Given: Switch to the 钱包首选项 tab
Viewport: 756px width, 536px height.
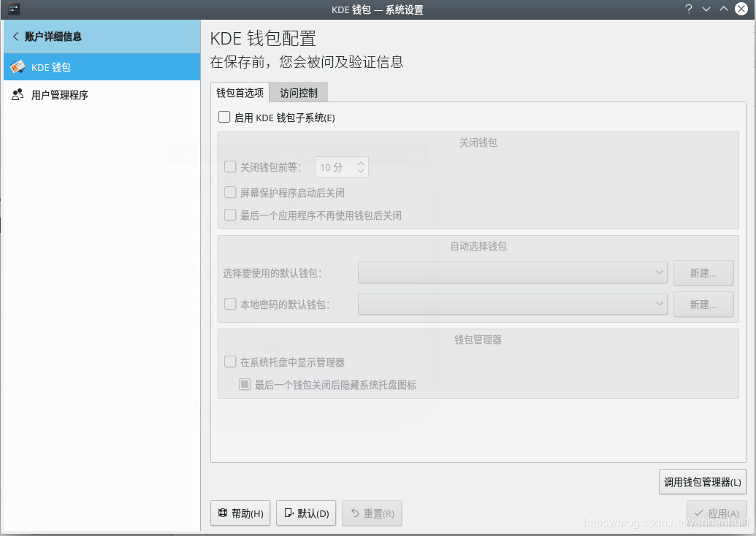Looking at the screenshot, I should coord(240,93).
